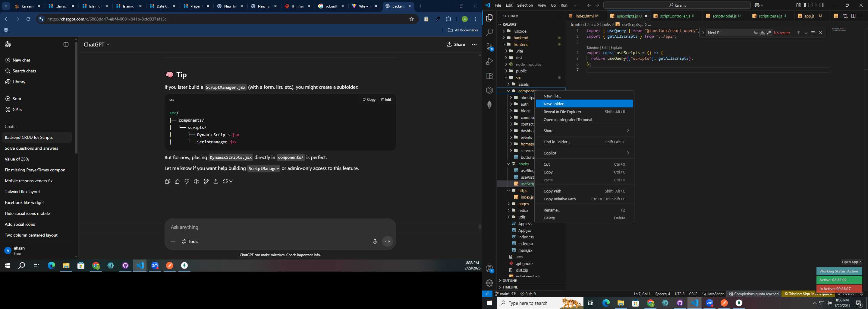This screenshot has width=868, height=309.
Task: Click the read aloud speaker icon under reply
Action: point(197,181)
